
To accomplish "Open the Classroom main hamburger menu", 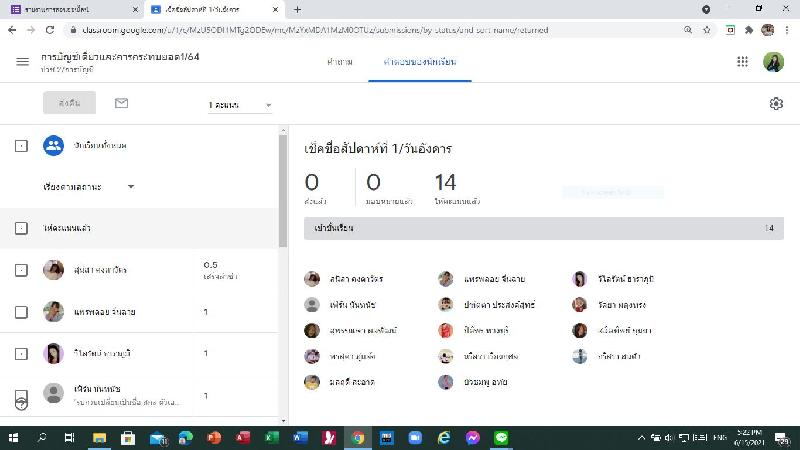I will (23, 62).
